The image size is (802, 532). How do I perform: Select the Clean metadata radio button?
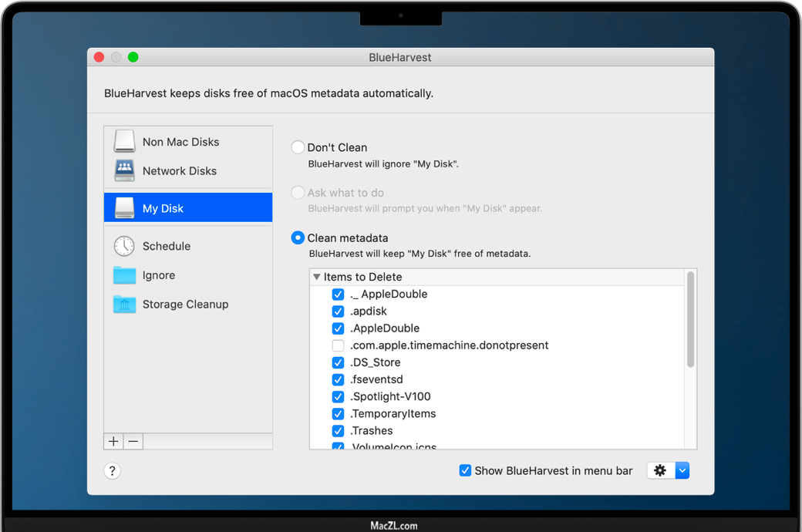[298, 238]
